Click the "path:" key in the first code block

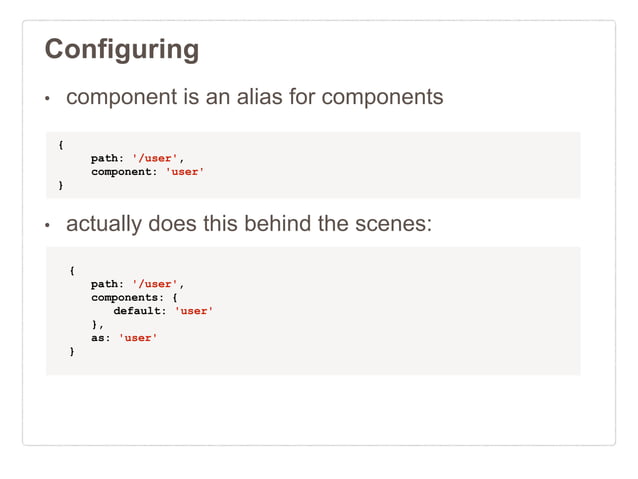[108, 158]
